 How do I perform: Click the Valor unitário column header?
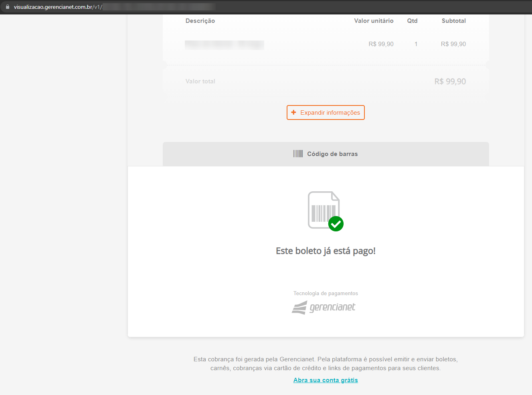(x=374, y=21)
